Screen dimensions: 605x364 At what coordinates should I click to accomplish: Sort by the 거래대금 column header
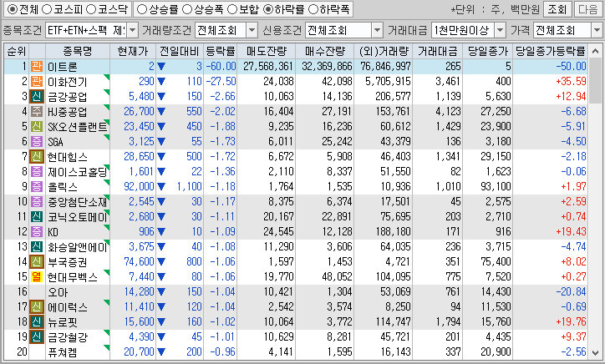click(438, 51)
